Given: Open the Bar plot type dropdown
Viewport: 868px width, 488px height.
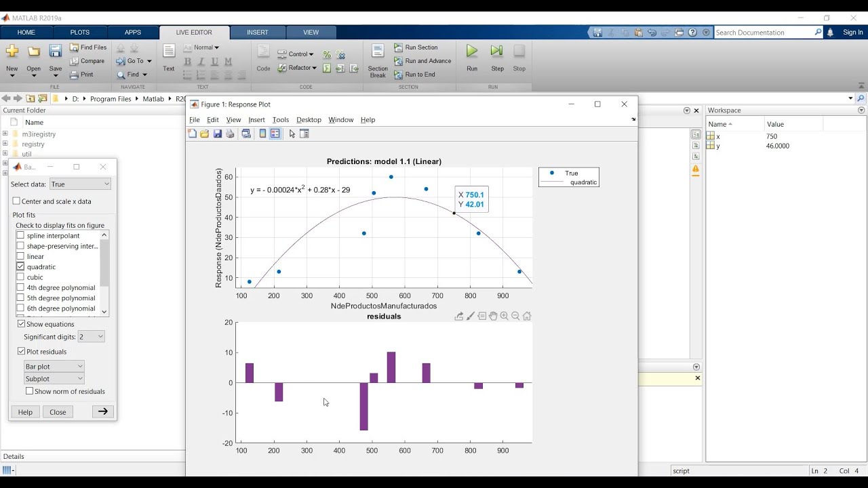Looking at the screenshot, I should [54, 367].
